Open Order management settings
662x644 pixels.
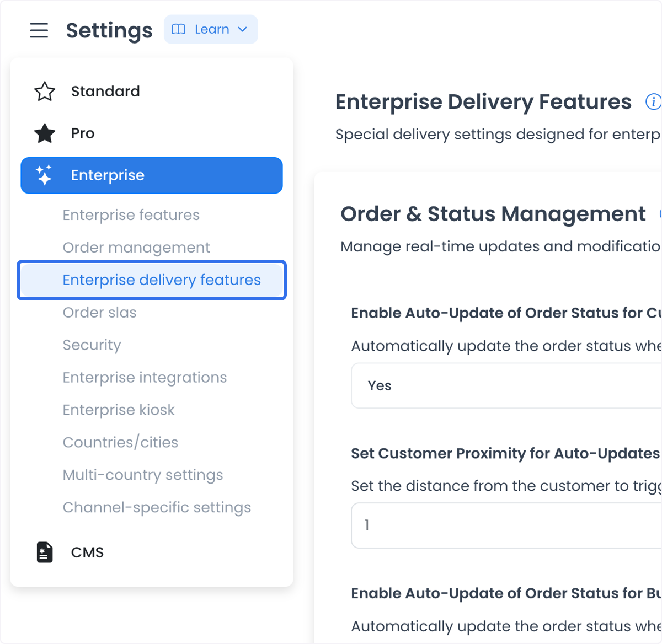[136, 248]
